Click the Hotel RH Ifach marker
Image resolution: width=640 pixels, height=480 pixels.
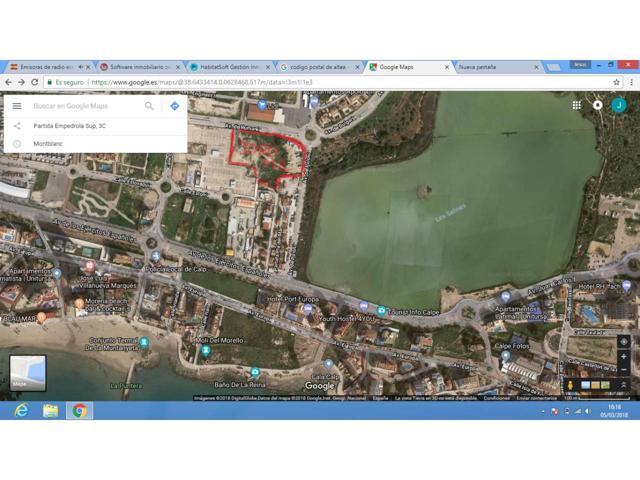point(627,285)
